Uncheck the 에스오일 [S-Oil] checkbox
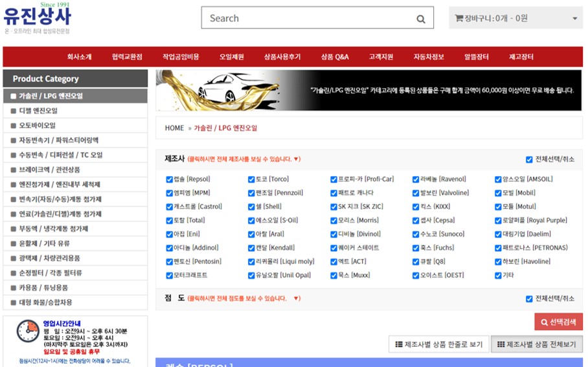Viewport: 588px width, 367px height. pos(251,221)
